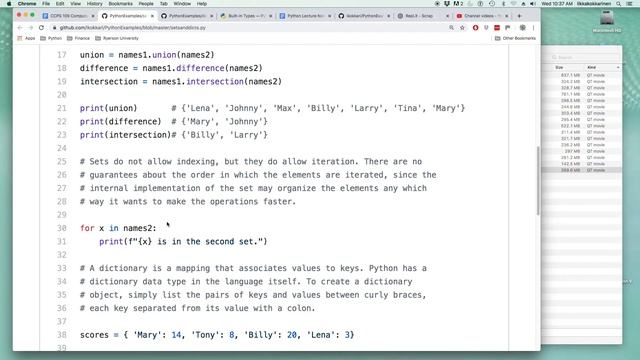Click the zoom magnifier icon in address bar
The image size is (640, 360).
coord(451,28)
